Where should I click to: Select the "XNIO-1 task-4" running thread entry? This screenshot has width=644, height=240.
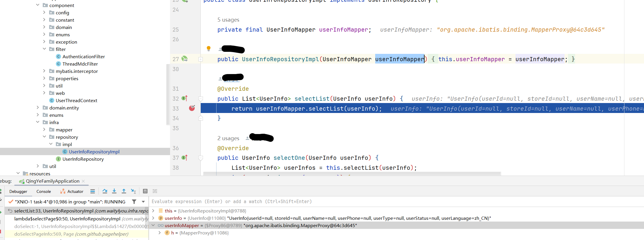click(x=70, y=202)
